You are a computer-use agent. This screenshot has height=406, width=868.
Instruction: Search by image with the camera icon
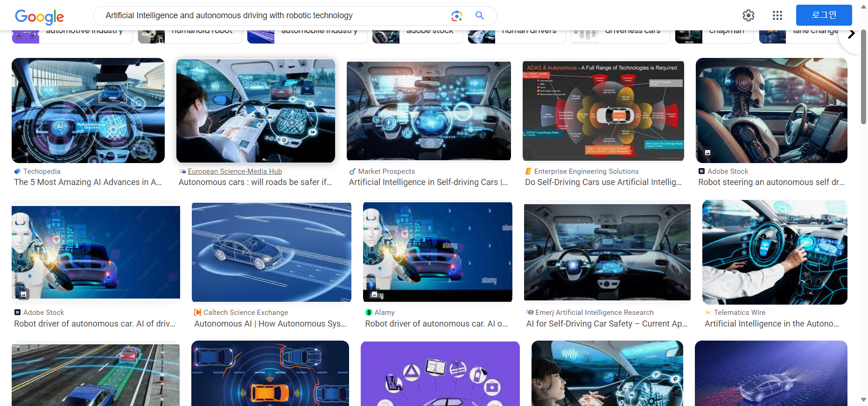(457, 16)
